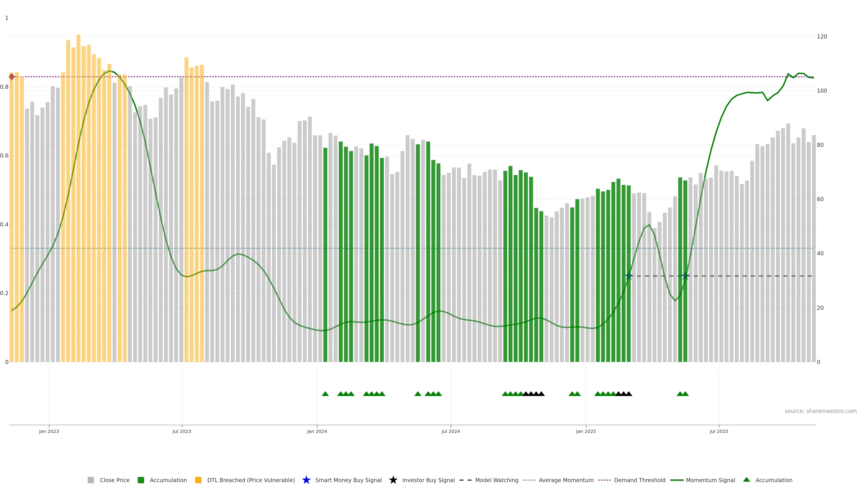Click the green Accumulation square legend icon
This screenshot has width=868, height=488.
tap(141, 480)
